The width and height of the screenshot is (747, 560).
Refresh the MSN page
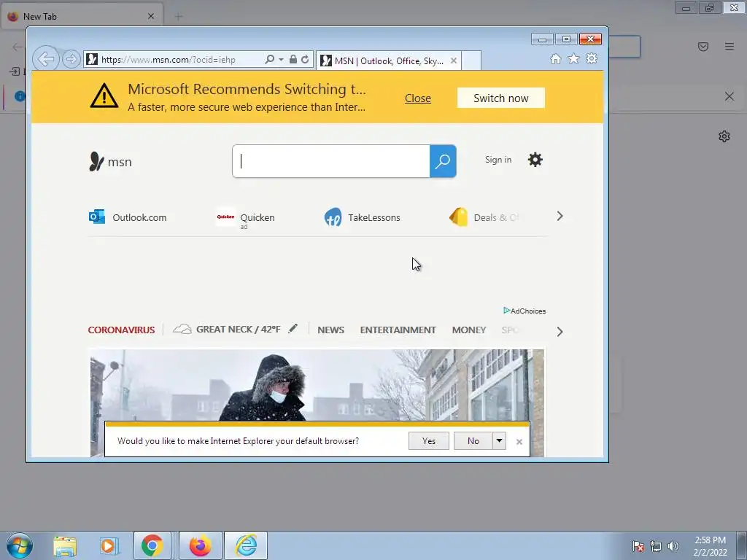coord(305,60)
